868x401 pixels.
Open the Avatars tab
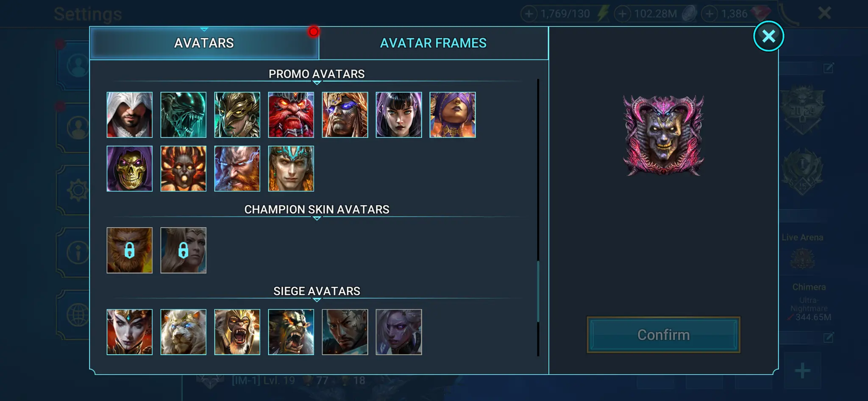[x=204, y=43]
